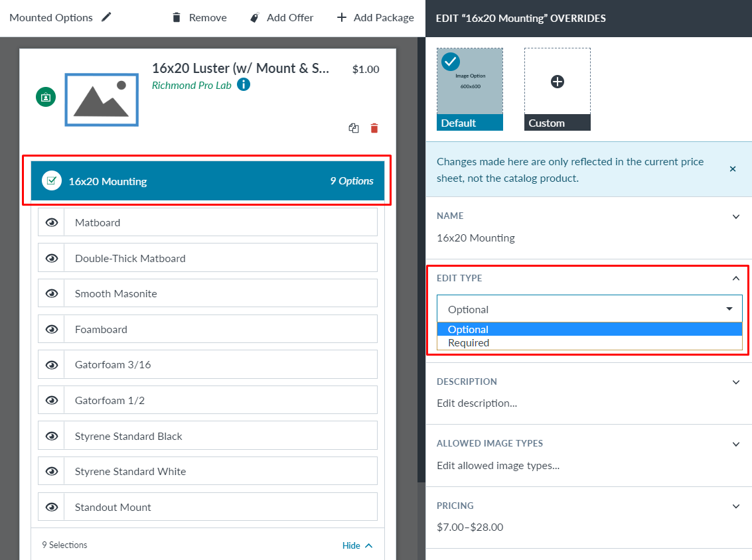This screenshot has height=560, width=752.
Task: Delete product using red trash icon
Action: click(x=374, y=128)
